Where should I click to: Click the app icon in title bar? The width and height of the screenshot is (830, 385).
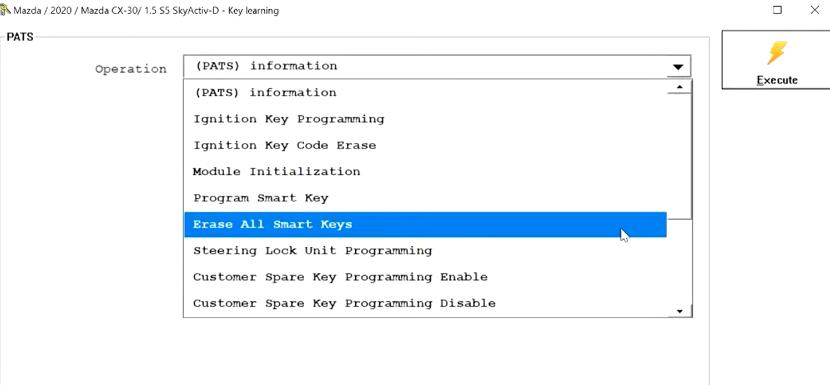point(5,10)
